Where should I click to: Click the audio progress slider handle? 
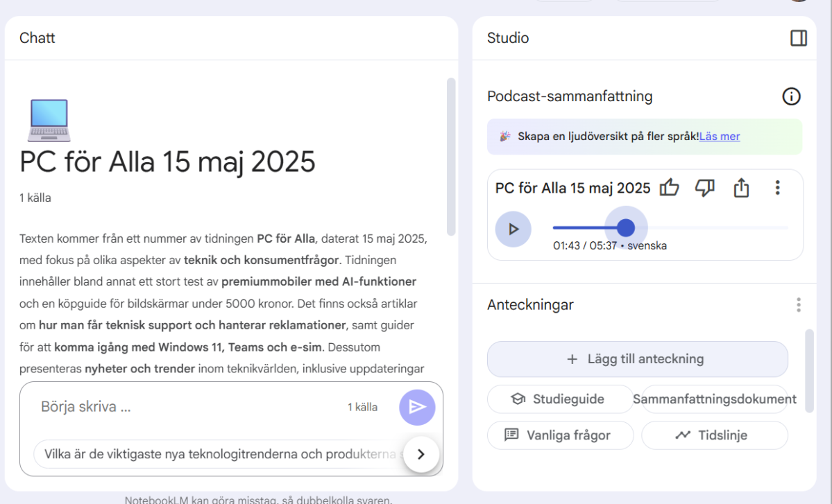coord(626,227)
